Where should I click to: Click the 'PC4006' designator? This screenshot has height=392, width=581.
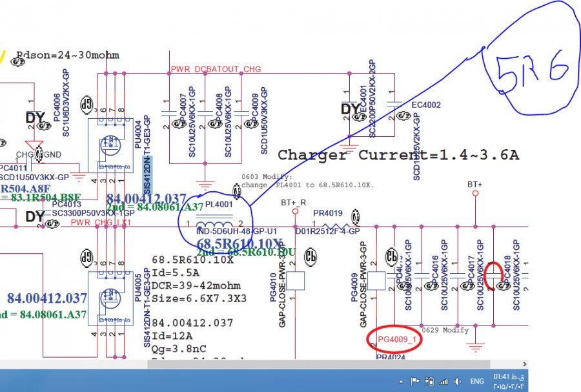57,107
